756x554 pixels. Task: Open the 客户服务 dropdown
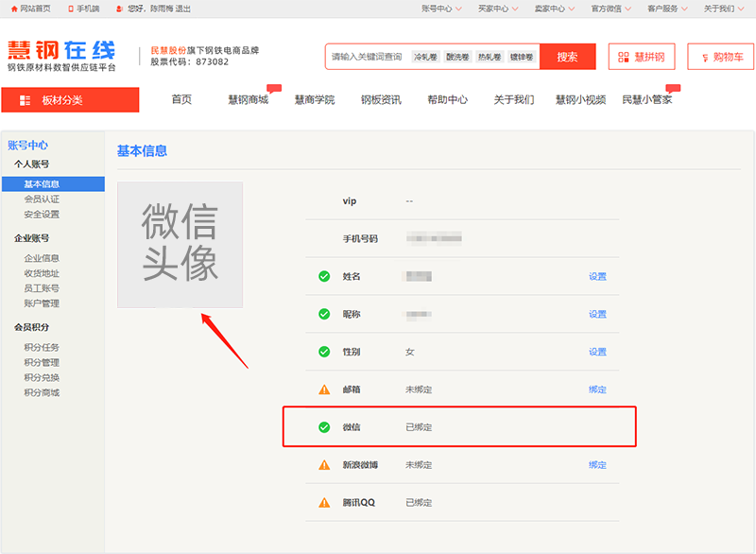click(668, 9)
